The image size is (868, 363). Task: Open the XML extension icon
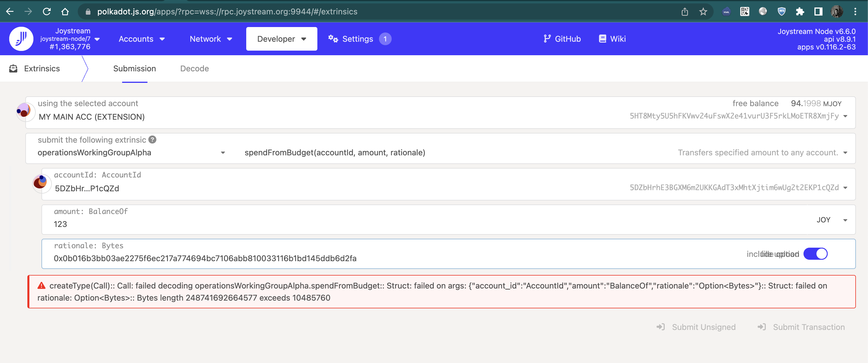727,12
